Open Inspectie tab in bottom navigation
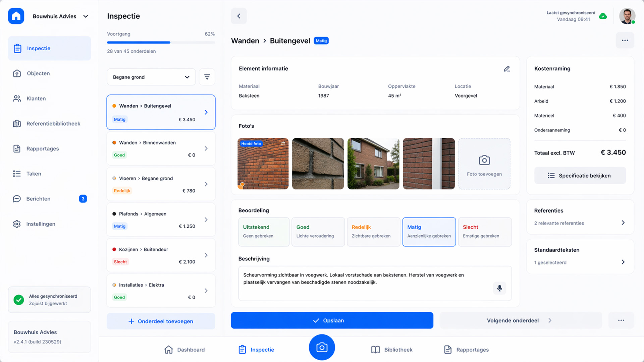 [256, 350]
